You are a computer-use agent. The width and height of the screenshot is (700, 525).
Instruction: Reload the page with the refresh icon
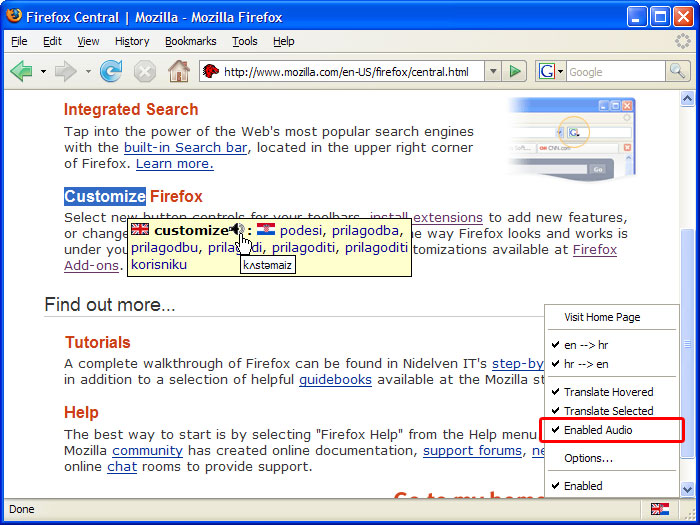point(111,71)
